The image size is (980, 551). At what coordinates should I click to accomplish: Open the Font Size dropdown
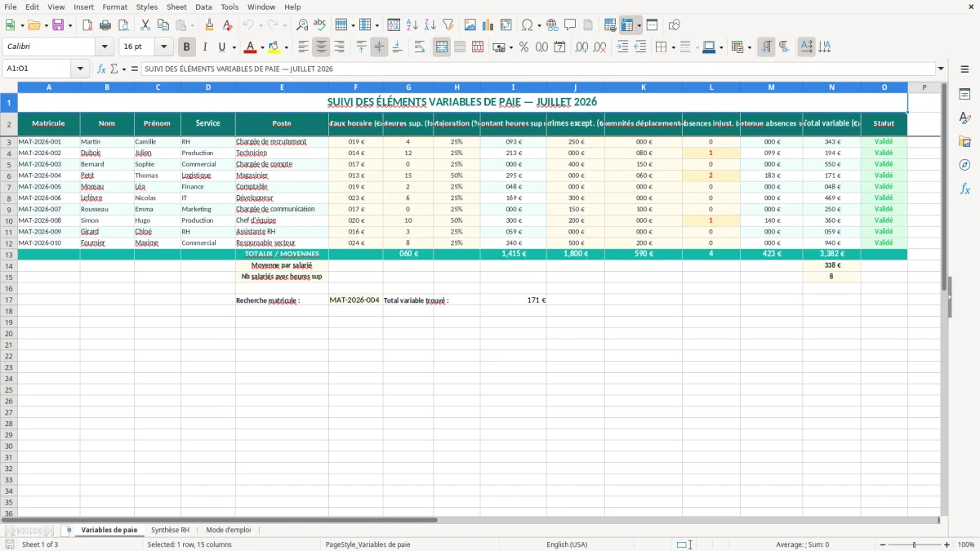coord(163,47)
